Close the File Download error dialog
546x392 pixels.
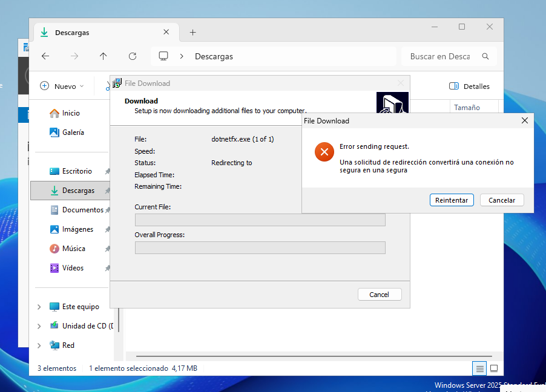524,120
